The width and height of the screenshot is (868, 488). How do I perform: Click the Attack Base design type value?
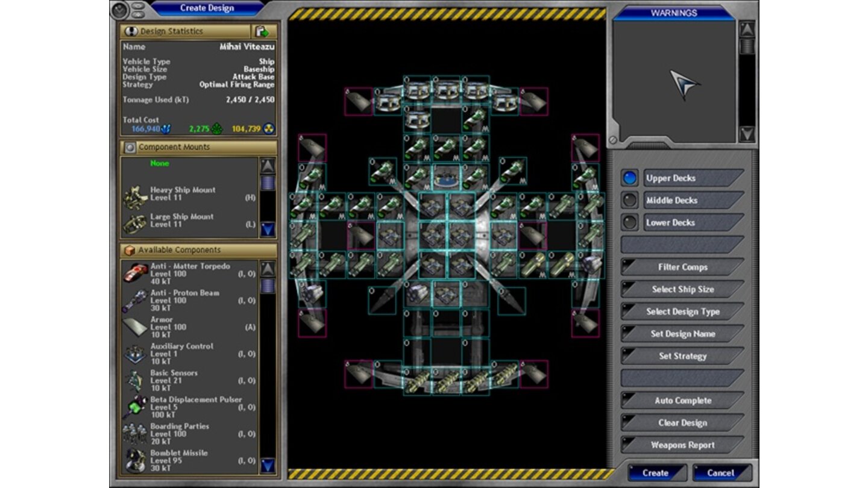(253, 77)
